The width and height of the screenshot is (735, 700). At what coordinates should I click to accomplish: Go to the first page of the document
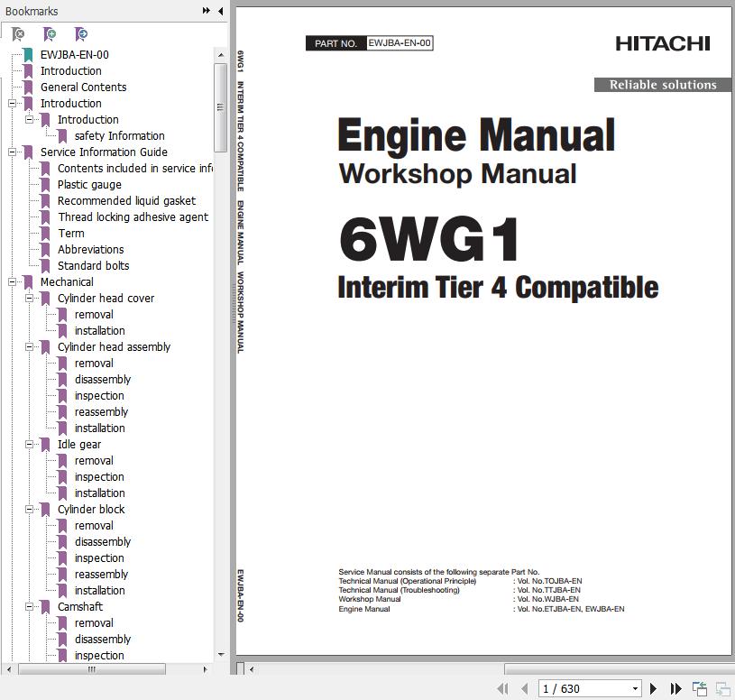point(502,689)
